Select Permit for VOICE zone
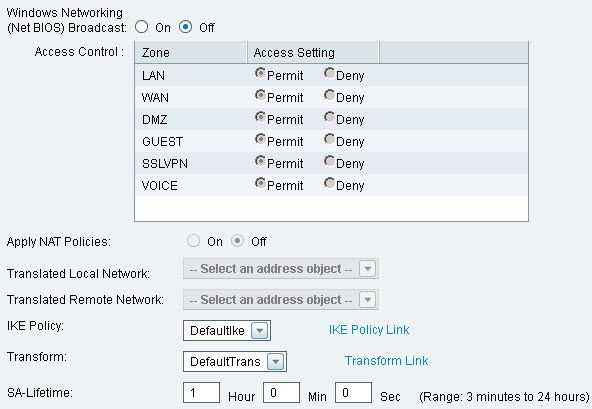Screen dimensions: 592x409 tap(260, 183)
